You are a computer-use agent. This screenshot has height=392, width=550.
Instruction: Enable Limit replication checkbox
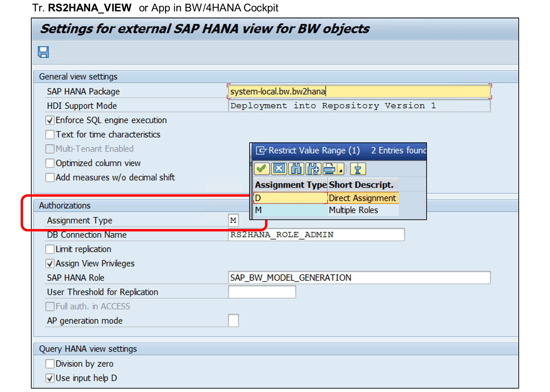coord(50,249)
